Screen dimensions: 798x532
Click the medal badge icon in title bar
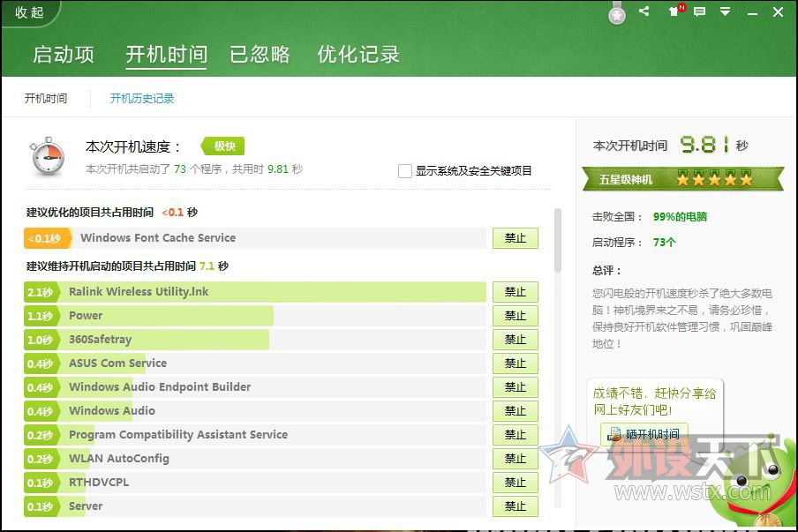click(x=617, y=12)
